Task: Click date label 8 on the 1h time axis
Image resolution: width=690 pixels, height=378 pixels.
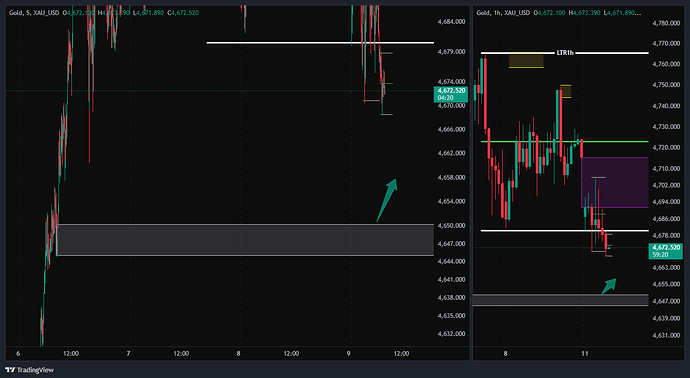Action: (x=505, y=353)
